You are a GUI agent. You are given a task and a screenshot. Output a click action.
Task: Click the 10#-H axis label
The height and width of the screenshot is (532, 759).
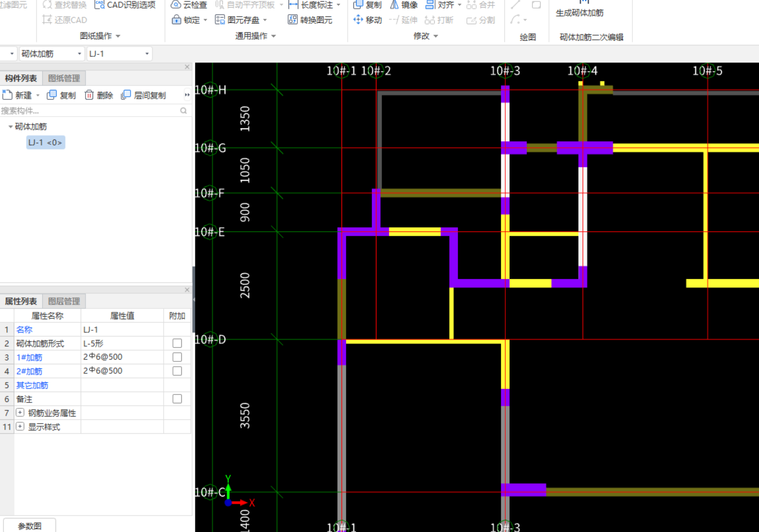pyautogui.click(x=210, y=90)
